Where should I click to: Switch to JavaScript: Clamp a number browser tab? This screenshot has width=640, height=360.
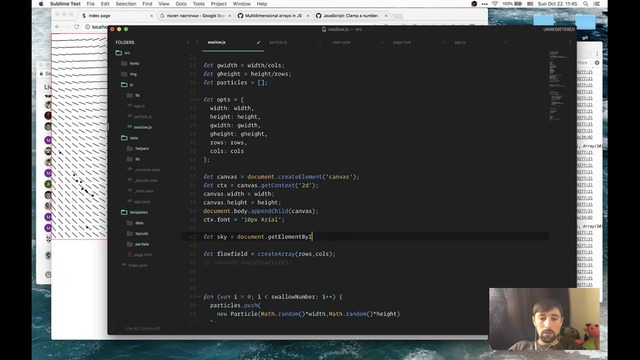(351, 16)
